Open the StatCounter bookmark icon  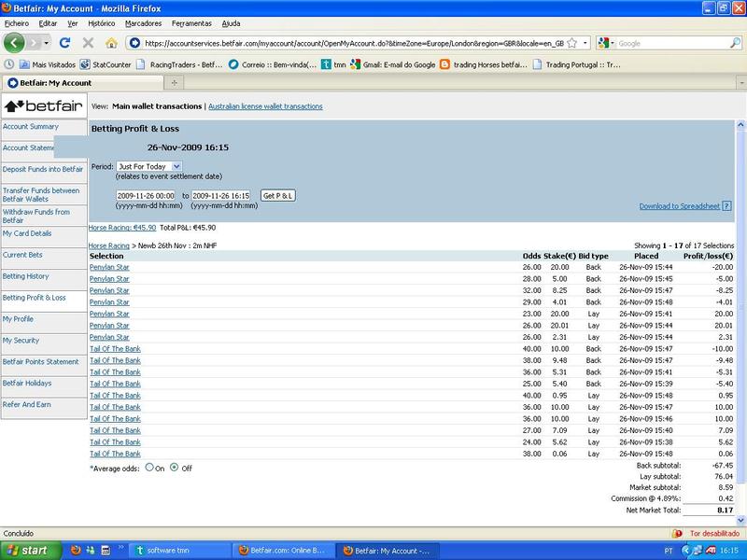click(85, 64)
